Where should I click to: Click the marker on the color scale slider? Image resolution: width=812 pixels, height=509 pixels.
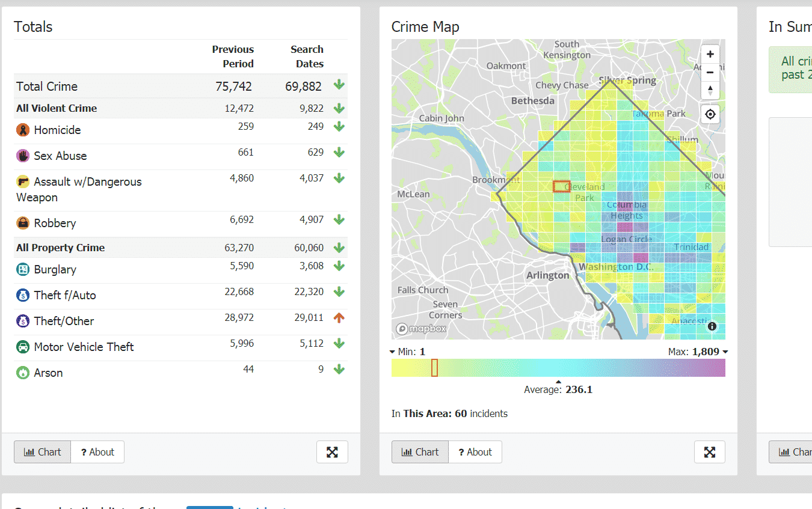point(434,367)
